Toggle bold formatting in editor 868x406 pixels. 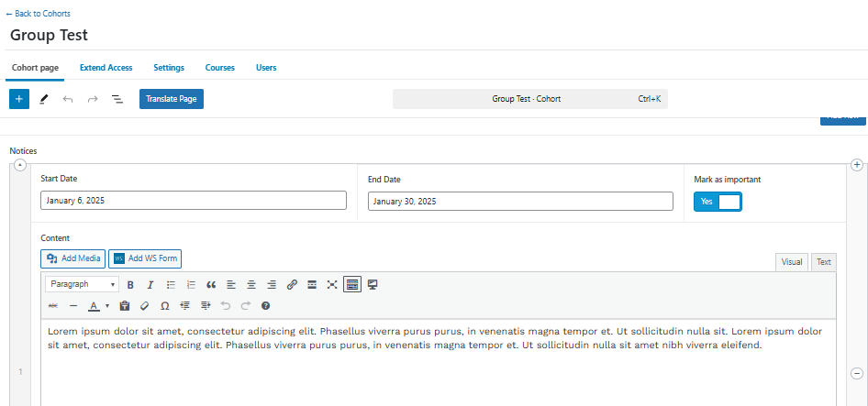(x=130, y=285)
